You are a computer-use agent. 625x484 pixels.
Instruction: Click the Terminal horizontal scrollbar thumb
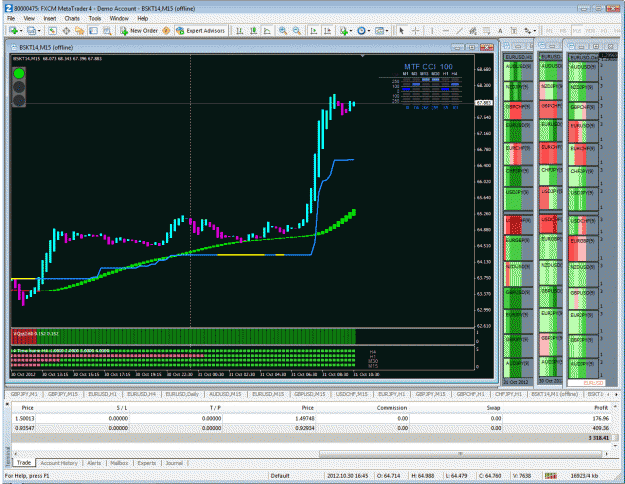point(460,454)
